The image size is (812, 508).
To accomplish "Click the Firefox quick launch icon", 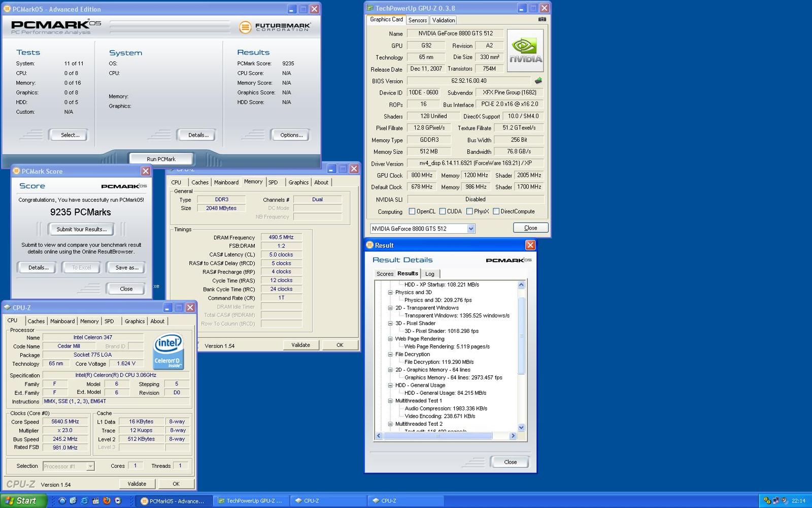I will point(107,501).
